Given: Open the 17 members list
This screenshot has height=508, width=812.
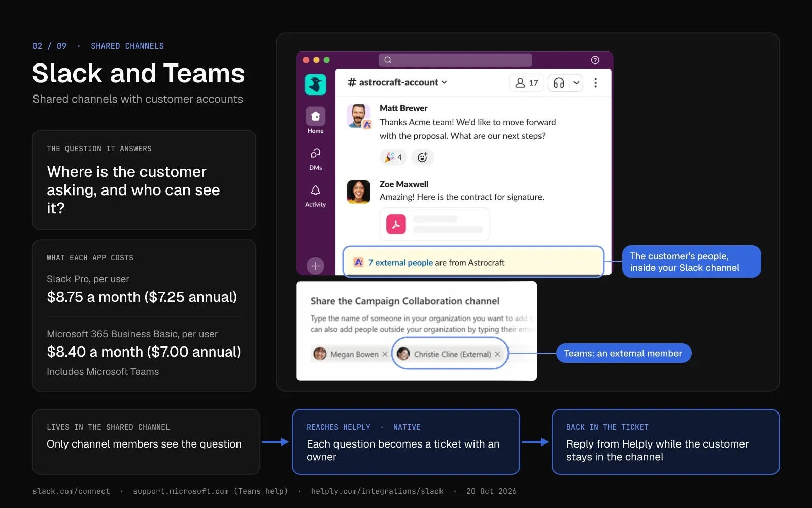Looking at the screenshot, I should (x=526, y=83).
